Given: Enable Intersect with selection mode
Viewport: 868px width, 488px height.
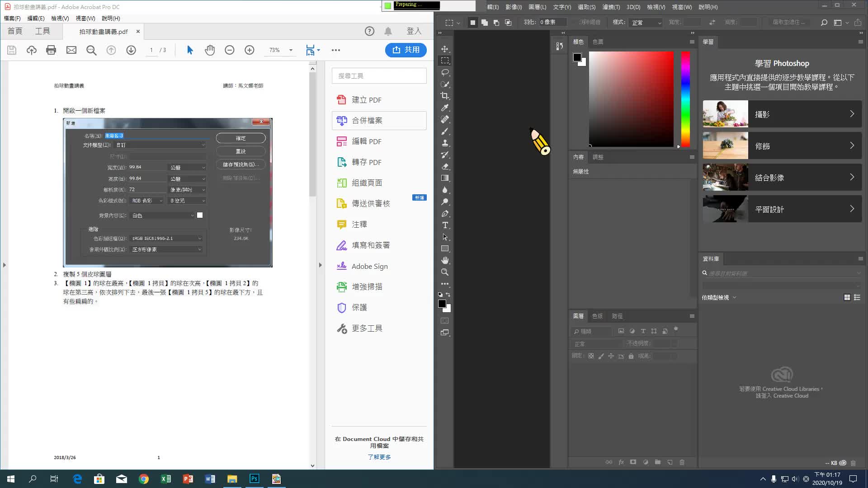Looking at the screenshot, I should coord(508,23).
